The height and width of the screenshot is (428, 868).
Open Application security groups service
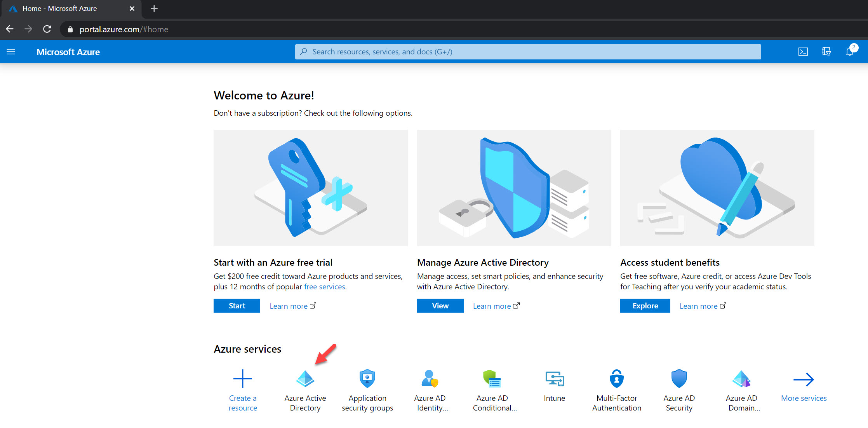click(x=367, y=379)
